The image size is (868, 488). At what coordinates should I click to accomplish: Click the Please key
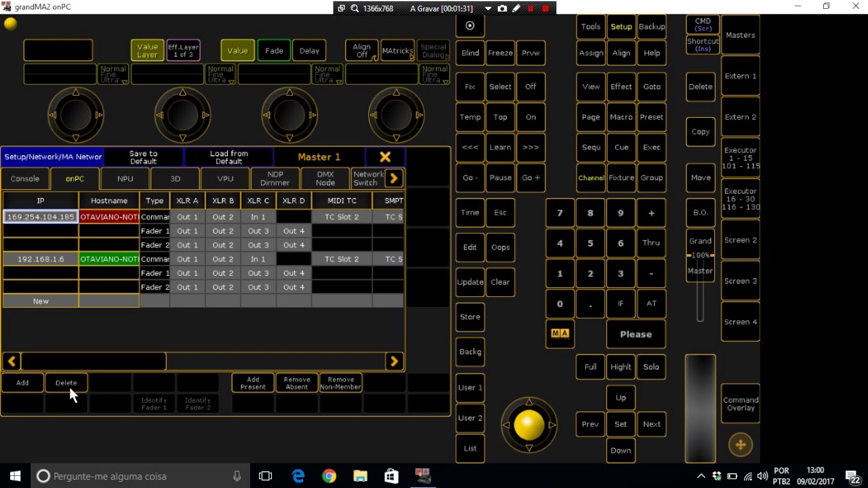tap(636, 334)
